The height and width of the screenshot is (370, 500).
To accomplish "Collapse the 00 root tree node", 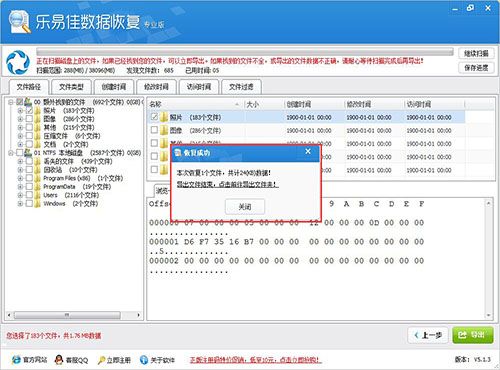I will (x=11, y=102).
